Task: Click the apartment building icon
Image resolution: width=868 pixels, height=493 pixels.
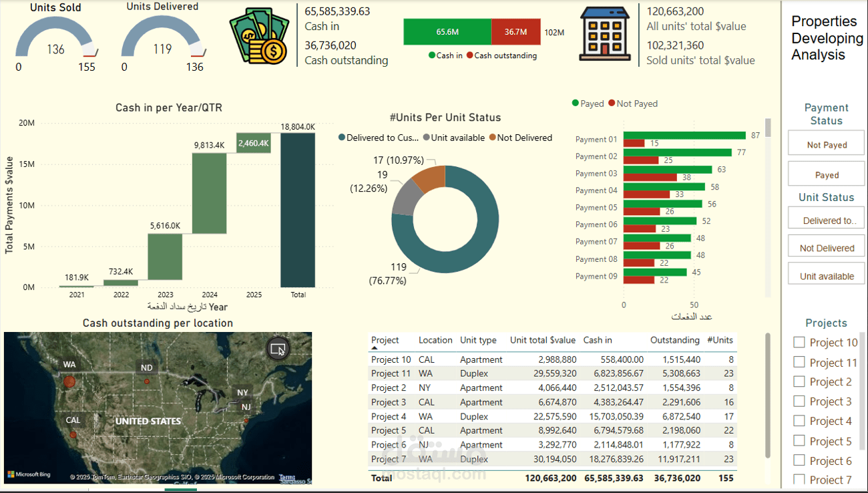Action: click(x=605, y=34)
